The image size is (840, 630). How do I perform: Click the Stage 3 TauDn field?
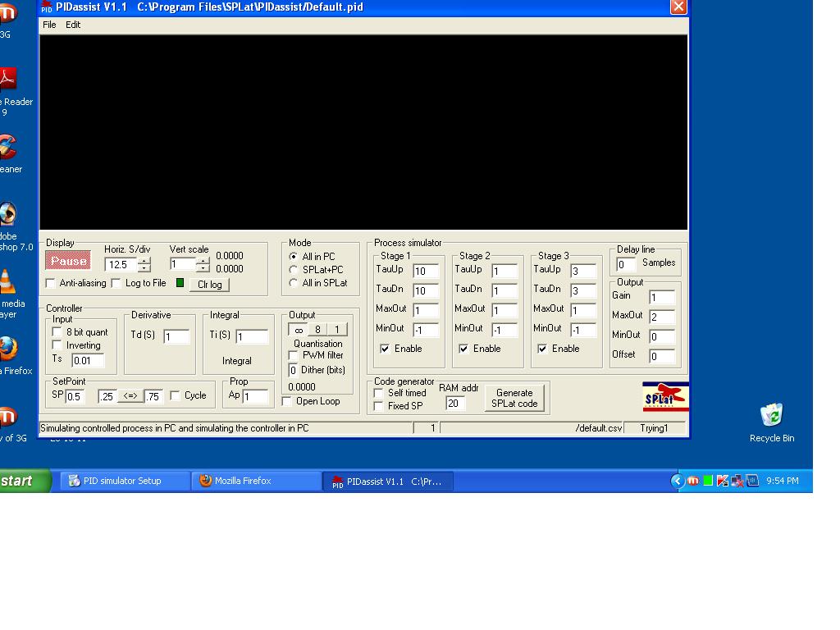(x=583, y=291)
